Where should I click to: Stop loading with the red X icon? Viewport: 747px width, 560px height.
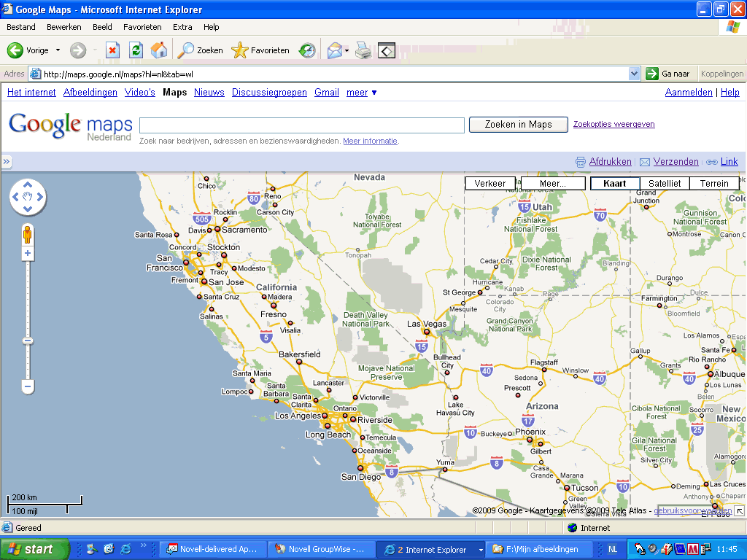112,50
